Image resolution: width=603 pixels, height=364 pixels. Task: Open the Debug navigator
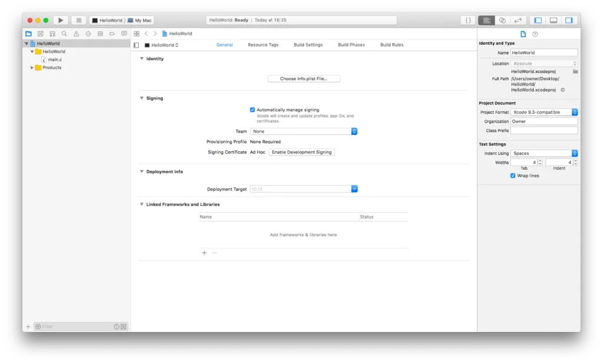[x=100, y=34]
